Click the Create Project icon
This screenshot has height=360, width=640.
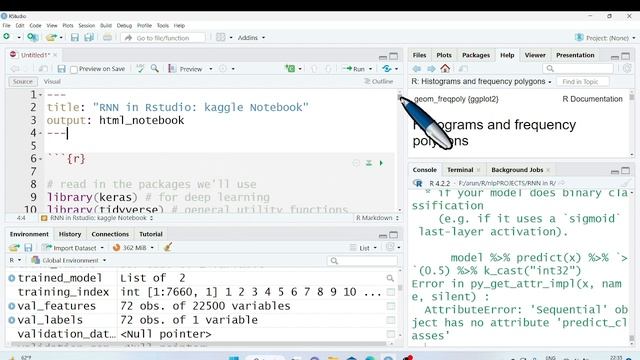click(x=33, y=38)
